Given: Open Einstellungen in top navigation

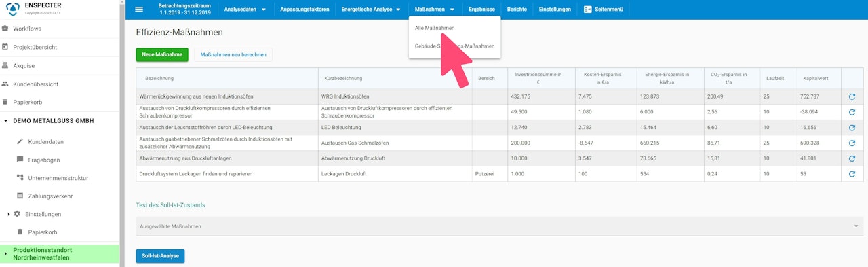Looking at the screenshot, I should (x=555, y=10).
